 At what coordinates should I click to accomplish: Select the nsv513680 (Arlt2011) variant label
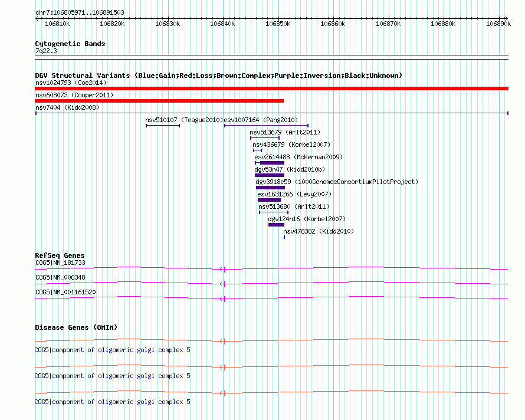pos(294,206)
